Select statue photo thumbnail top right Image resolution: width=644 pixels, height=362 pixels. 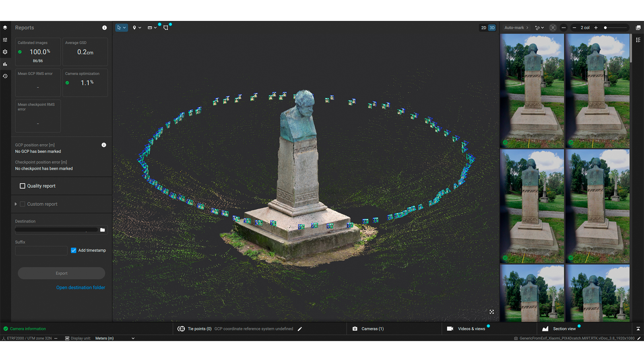point(598,90)
